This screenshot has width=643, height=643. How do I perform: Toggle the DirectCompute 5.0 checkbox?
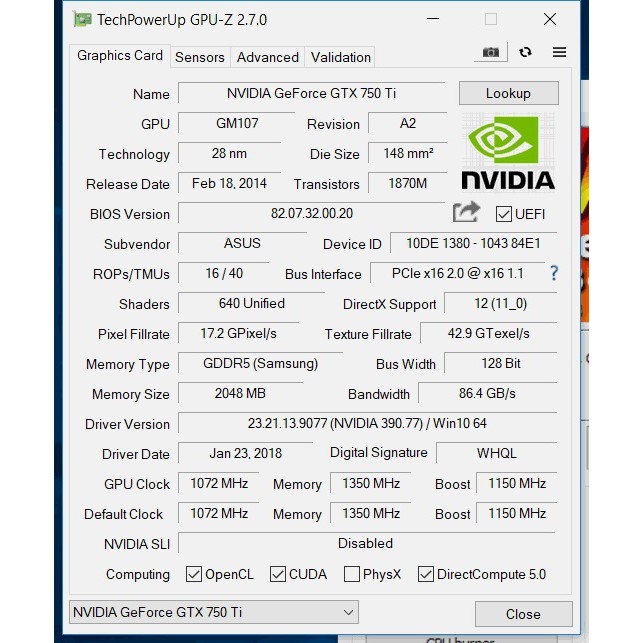click(426, 574)
